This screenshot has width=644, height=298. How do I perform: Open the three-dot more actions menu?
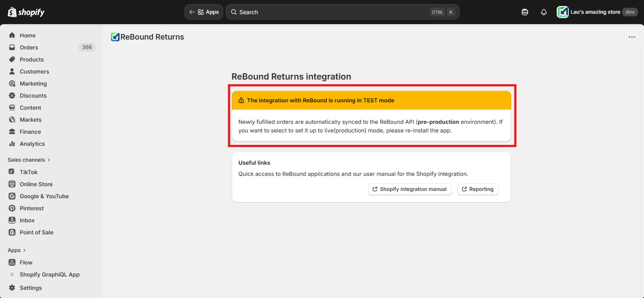[632, 37]
